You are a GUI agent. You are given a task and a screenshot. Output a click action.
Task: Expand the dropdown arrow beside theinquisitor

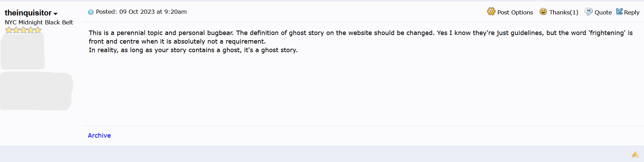(56, 14)
